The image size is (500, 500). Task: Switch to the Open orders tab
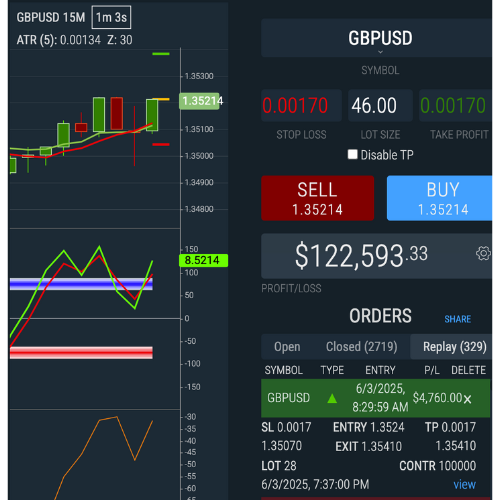coord(287,347)
